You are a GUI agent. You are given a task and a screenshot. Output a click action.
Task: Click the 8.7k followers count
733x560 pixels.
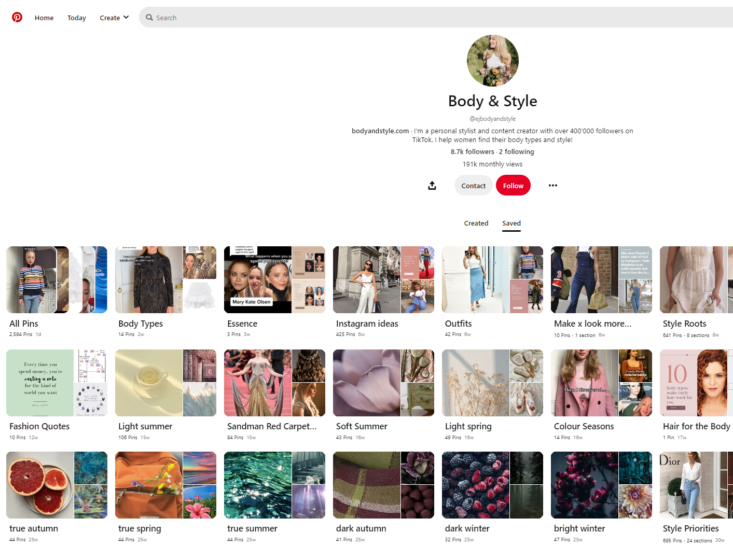click(472, 151)
